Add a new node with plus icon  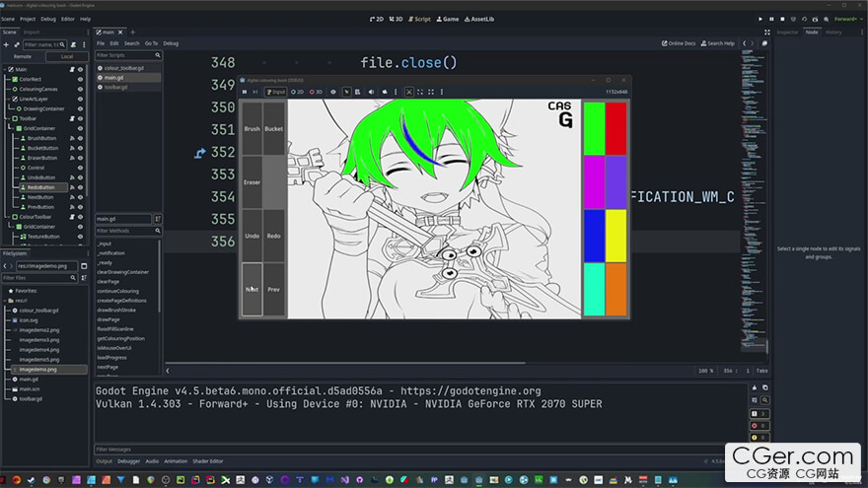(5, 44)
